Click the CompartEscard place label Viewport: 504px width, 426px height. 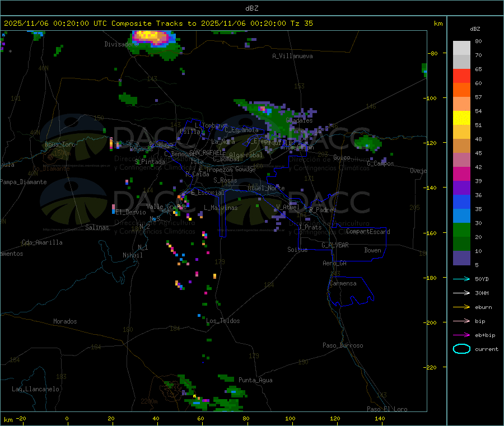[x=368, y=231]
